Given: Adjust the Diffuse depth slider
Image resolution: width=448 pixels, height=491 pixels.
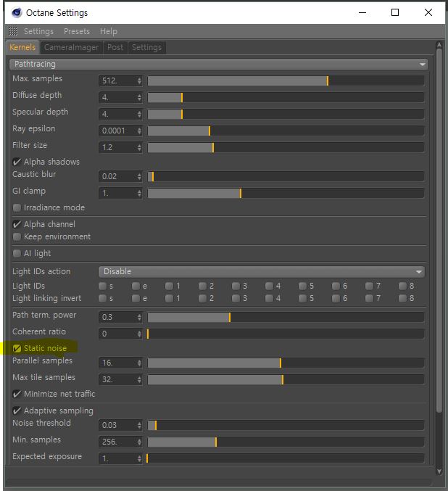Looking at the screenshot, I should click(x=286, y=97).
